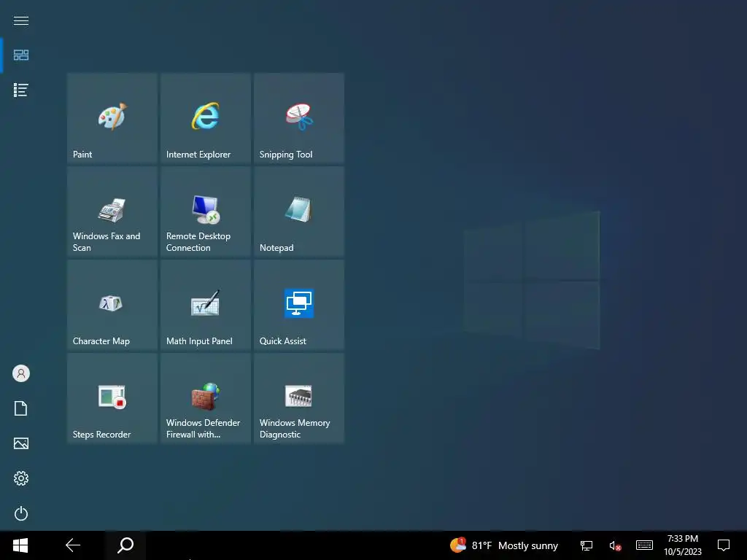Open the Snipping Tool tile

tap(299, 118)
